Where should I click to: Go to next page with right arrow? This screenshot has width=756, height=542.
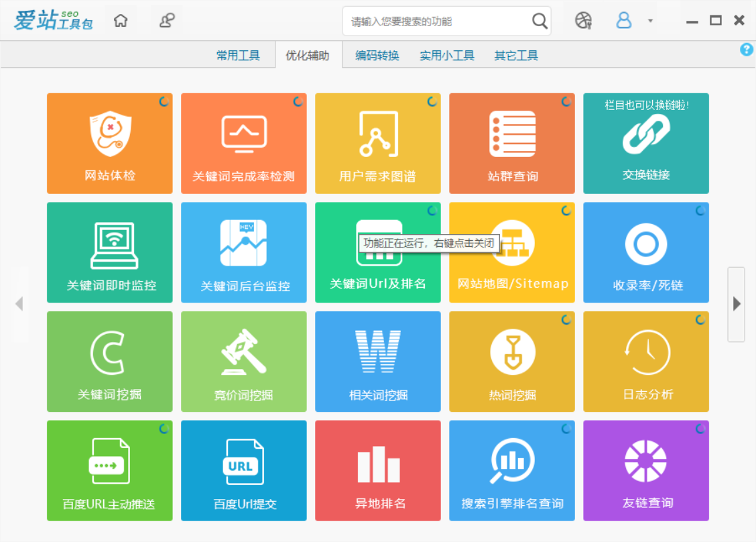(737, 304)
